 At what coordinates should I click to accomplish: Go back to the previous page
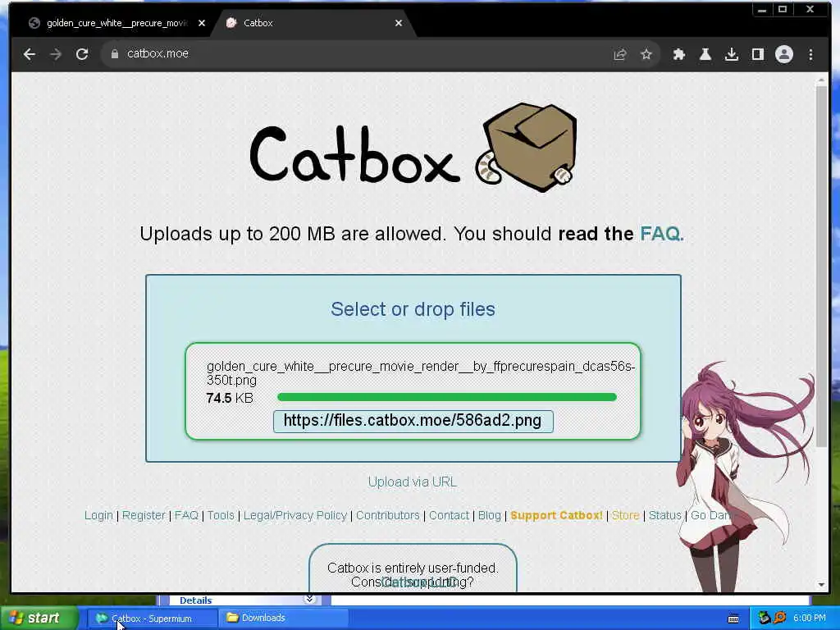30,54
